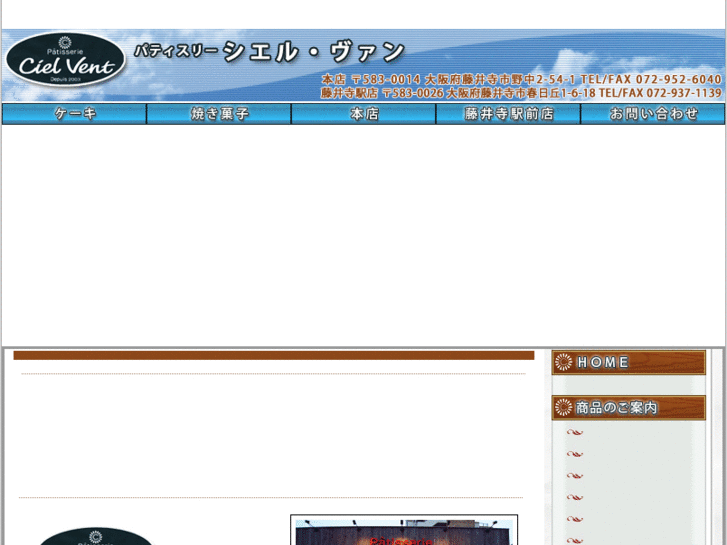Select the 藤井寺駅前店 navigation tab
Screen dimensions: 727x545
click(508, 114)
